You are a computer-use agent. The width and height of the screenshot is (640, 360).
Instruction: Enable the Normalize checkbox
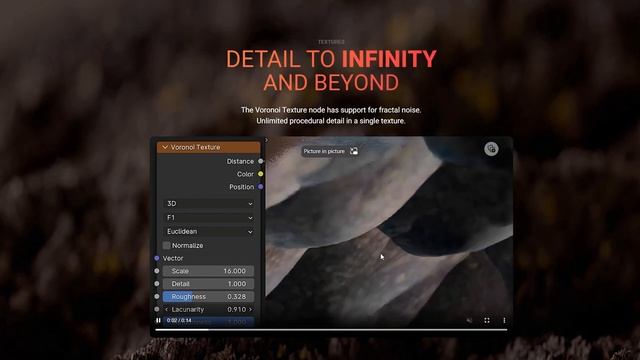click(167, 245)
